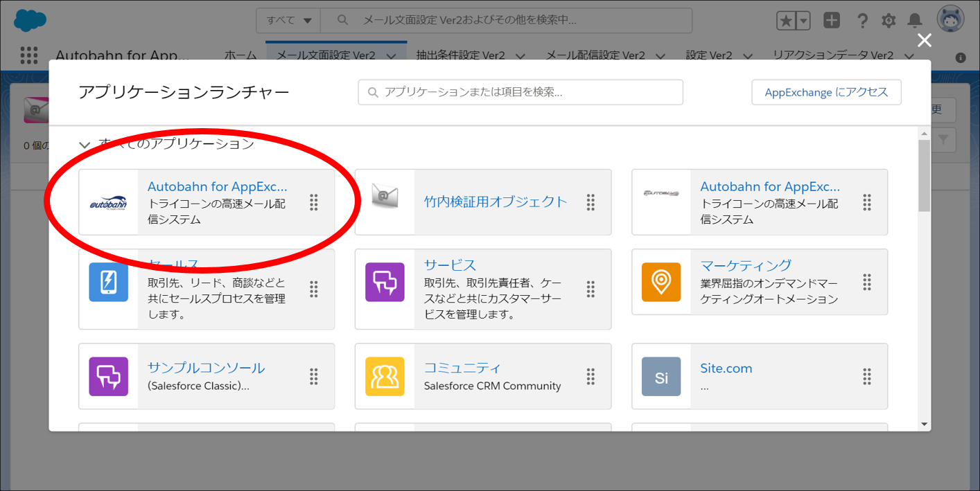Image resolution: width=980 pixels, height=491 pixels.
Task: Open the 設定 Ver2 tab chevron menu
Action: pyautogui.click(x=747, y=56)
